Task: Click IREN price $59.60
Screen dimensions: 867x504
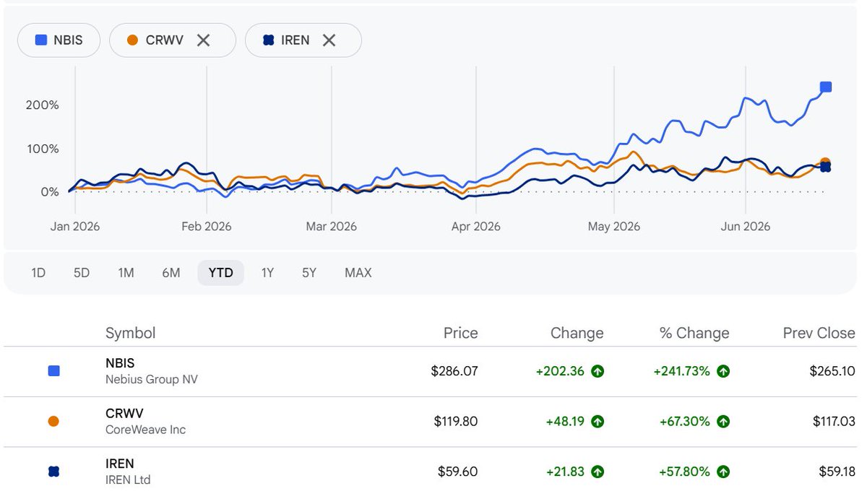Action: click(458, 472)
